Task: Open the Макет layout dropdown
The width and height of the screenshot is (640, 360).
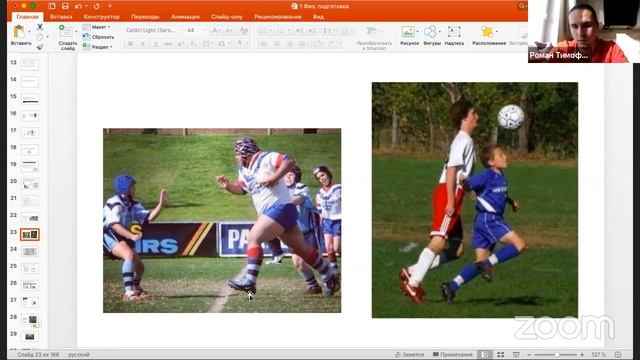Action: pos(97,27)
